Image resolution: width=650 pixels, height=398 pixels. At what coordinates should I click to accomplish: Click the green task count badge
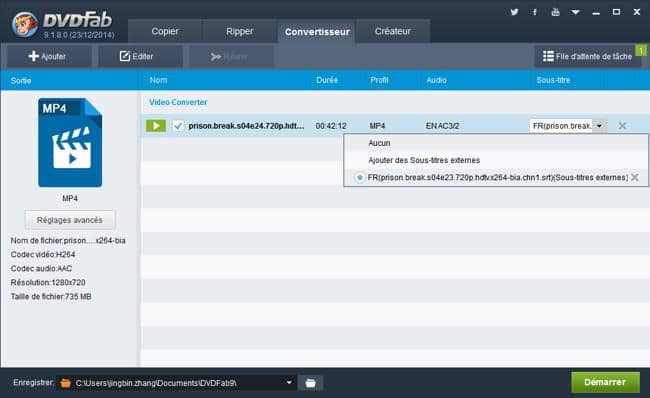point(641,50)
